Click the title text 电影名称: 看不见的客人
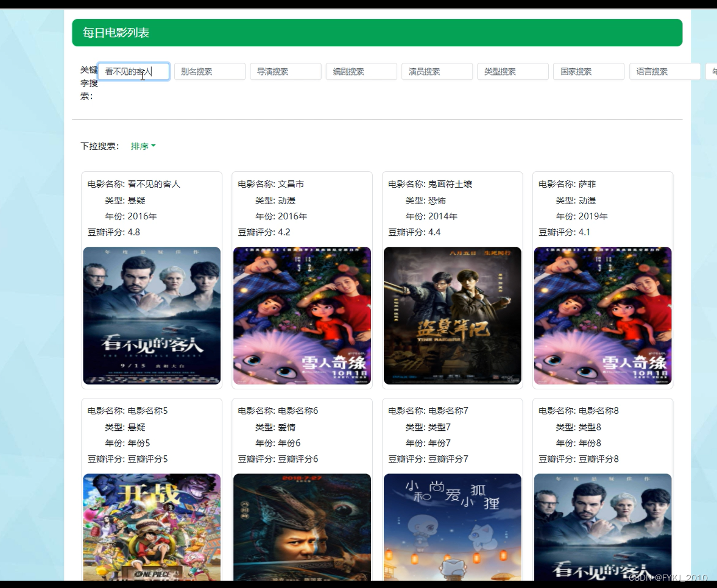This screenshot has width=717, height=588. pyautogui.click(x=134, y=184)
